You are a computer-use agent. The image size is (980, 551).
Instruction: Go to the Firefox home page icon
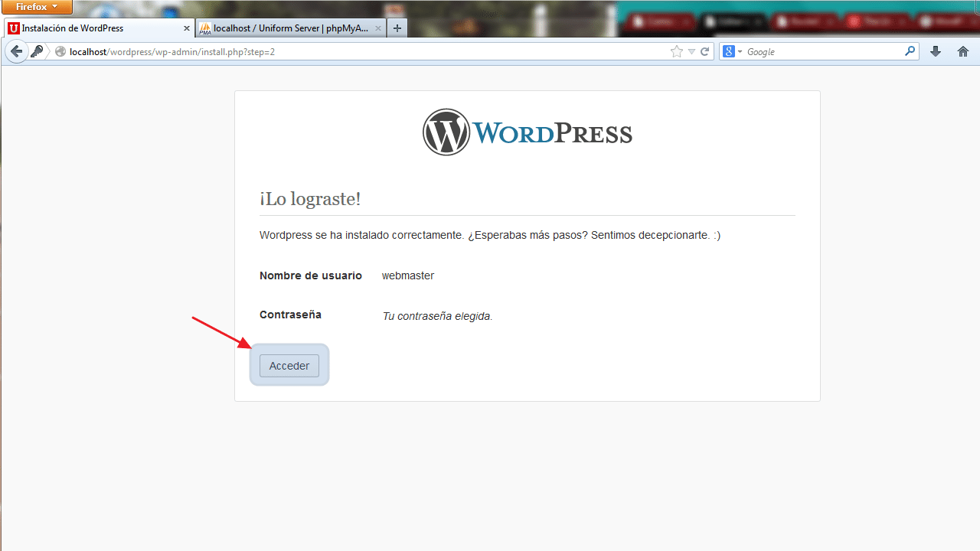coord(963,51)
